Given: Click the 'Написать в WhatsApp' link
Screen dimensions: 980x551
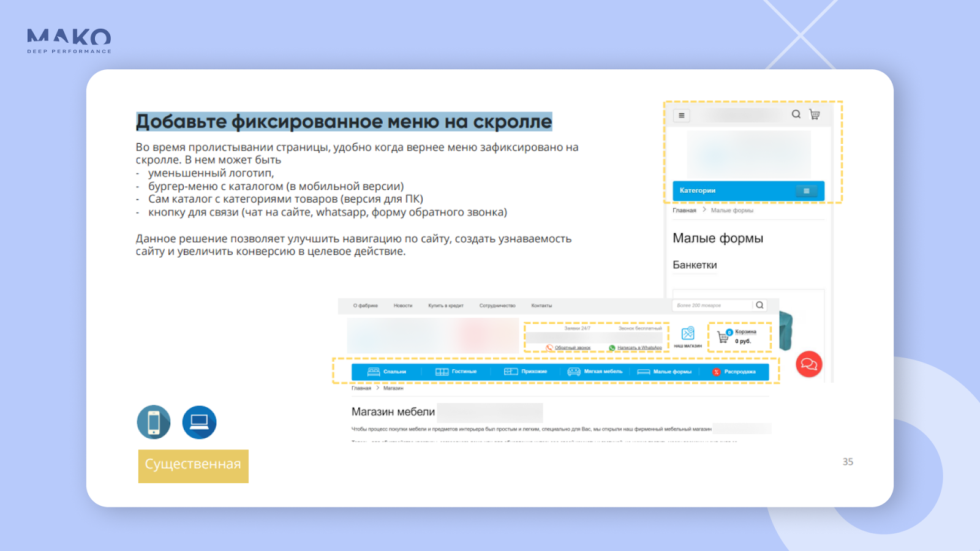Looking at the screenshot, I should pyautogui.click(x=639, y=348).
